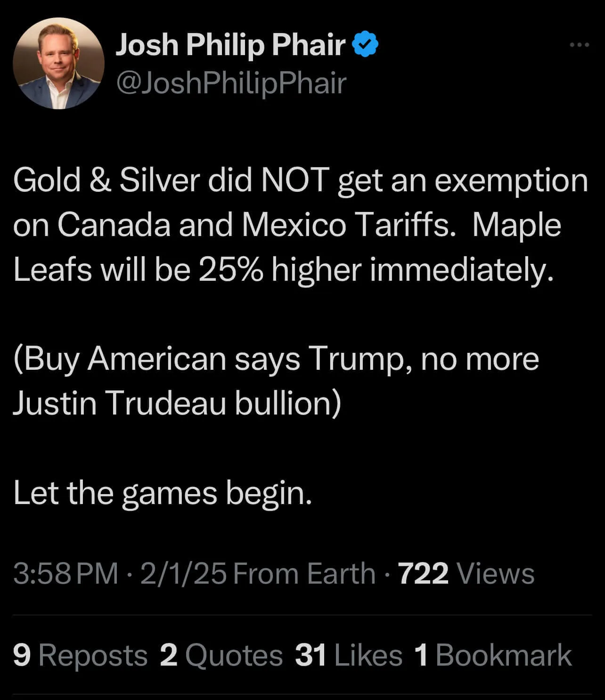Click the 'Let the games begin.' line
This screenshot has height=700, width=605.
pos(163,493)
